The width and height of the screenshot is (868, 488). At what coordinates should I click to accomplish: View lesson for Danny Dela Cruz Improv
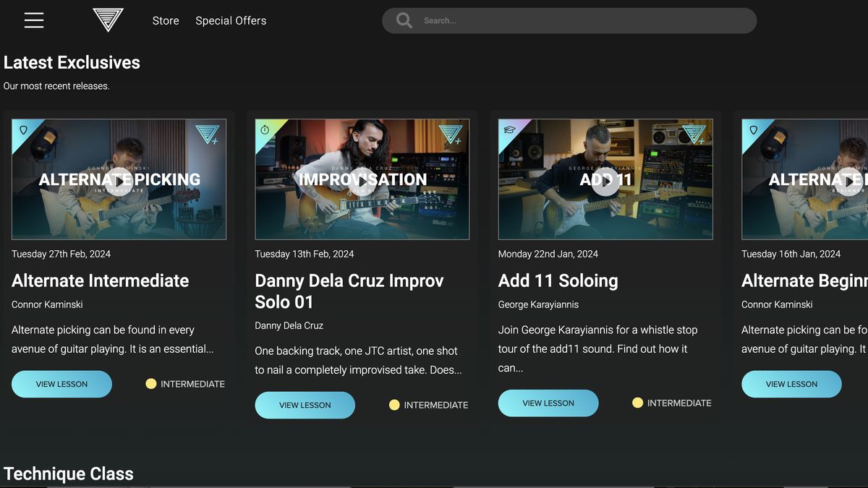coord(305,405)
